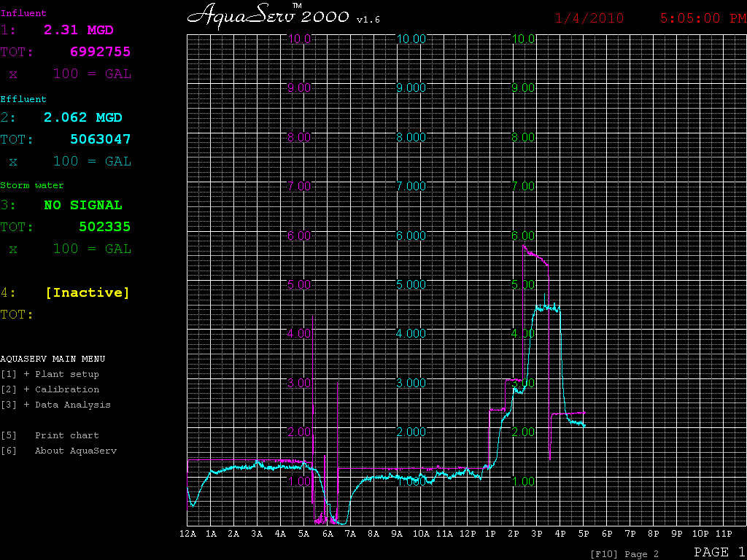The width and height of the screenshot is (747, 560).
Task: Select the [Inactive] channel 4 status
Action: pos(88,293)
